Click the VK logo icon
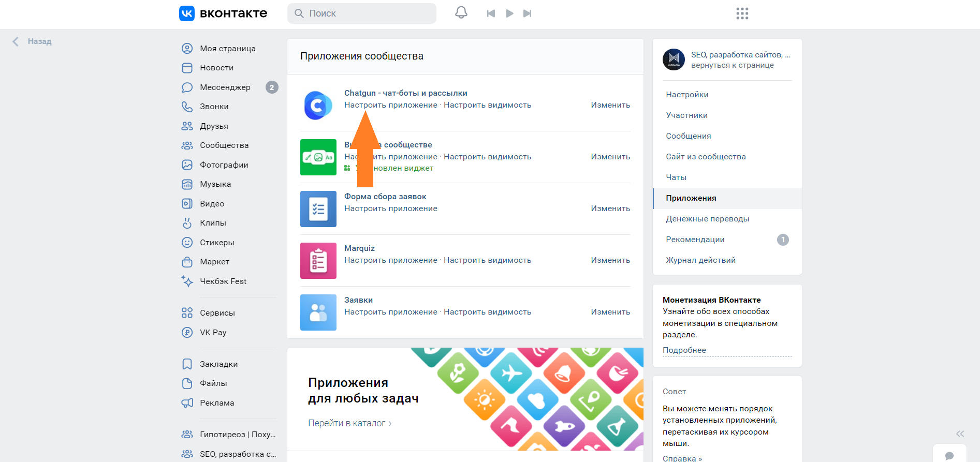The width and height of the screenshot is (980, 462). coord(187,13)
